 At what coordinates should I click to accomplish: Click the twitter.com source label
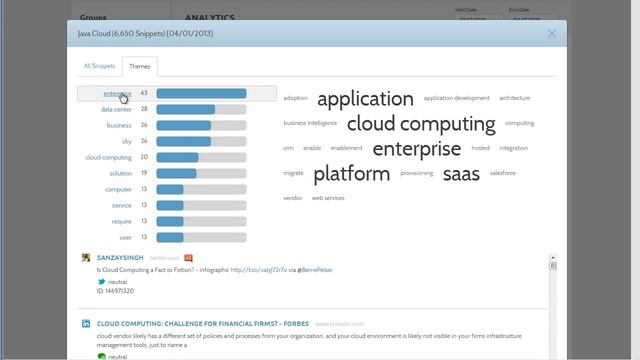pos(164,258)
